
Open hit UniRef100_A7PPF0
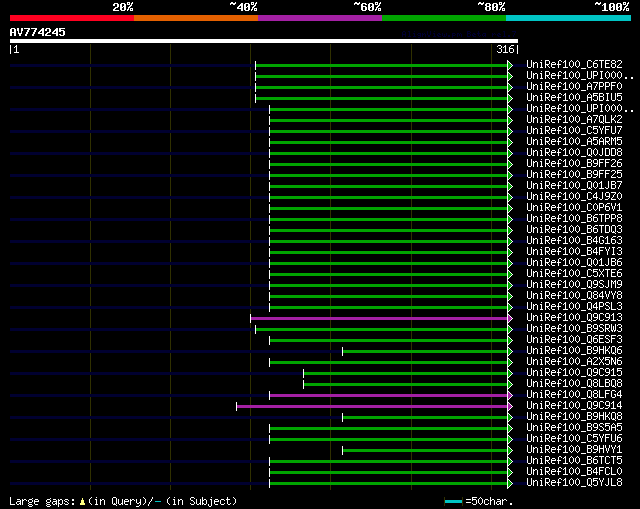coord(574,87)
